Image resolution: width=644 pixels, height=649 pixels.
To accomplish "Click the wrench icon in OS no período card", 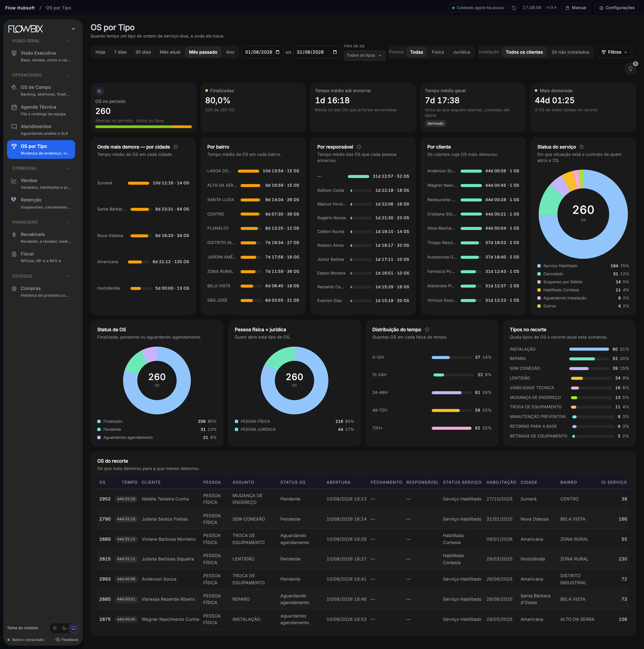I will (99, 91).
